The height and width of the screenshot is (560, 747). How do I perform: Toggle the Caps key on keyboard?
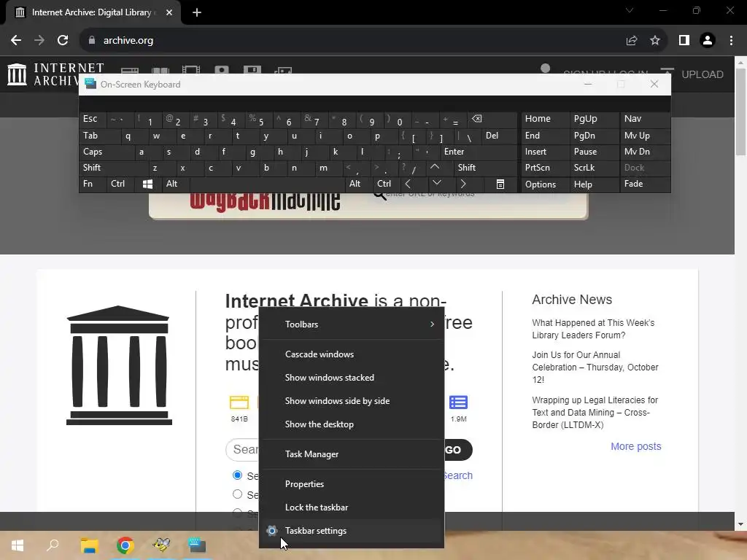pos(107,152)
